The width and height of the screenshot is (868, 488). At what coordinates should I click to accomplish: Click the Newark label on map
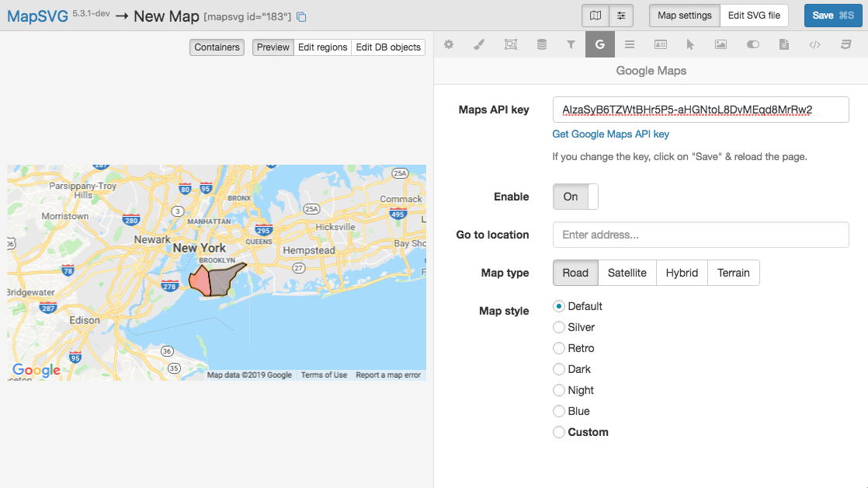[152, 239]
